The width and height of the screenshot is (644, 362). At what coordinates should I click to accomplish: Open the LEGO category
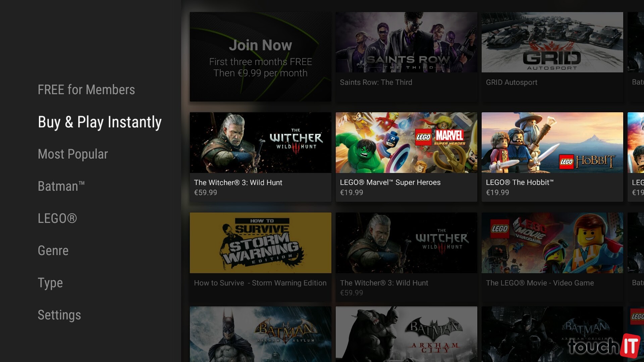click(57, 219)
